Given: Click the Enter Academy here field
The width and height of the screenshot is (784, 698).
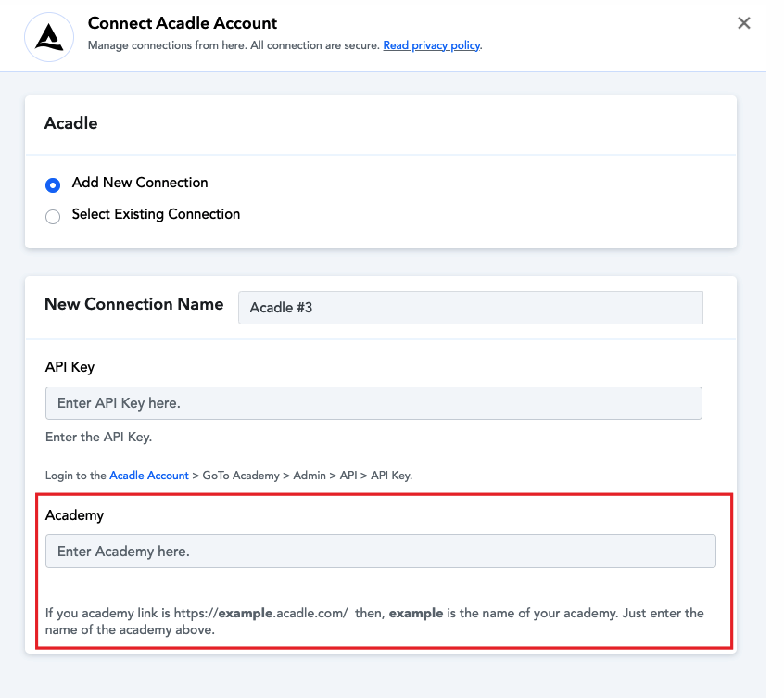Looking at the screenshot, I should [x=381, y=551].
